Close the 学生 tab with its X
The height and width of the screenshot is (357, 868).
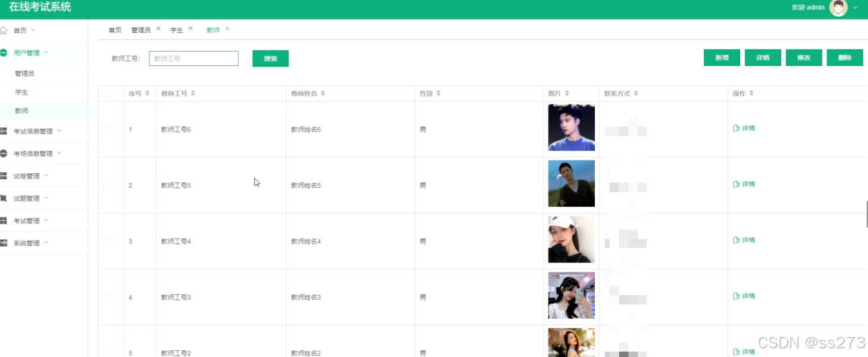point(190,28)
